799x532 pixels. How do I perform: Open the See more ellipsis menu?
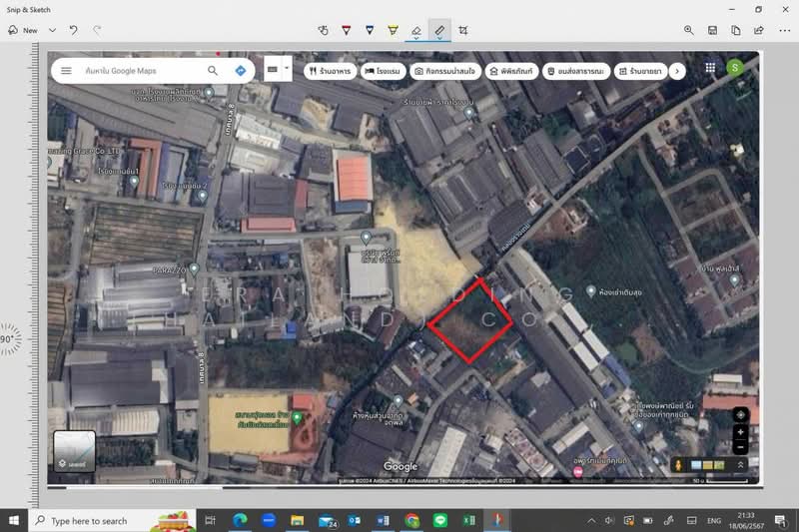click(x=785, y=31)
